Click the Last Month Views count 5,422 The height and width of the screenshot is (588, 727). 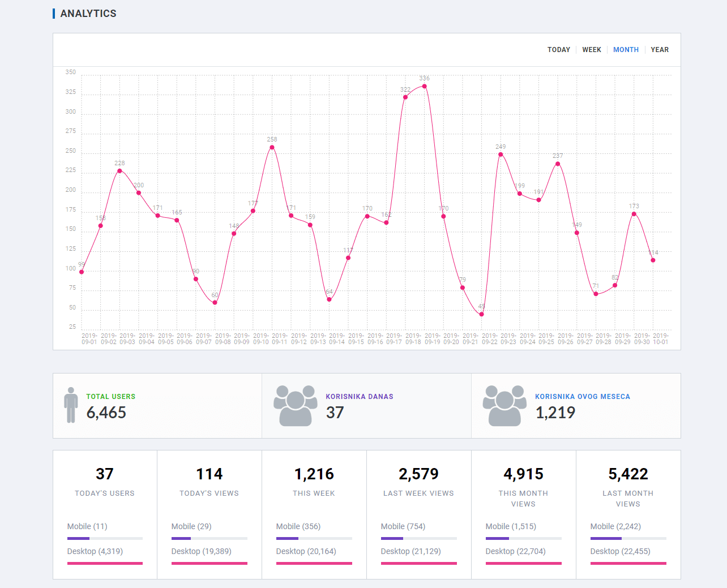point(628,474)
